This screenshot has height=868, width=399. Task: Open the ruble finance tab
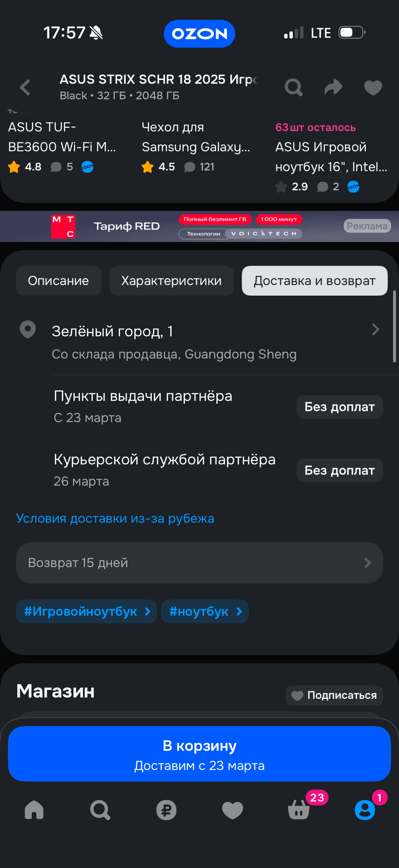tap(166, 810)
